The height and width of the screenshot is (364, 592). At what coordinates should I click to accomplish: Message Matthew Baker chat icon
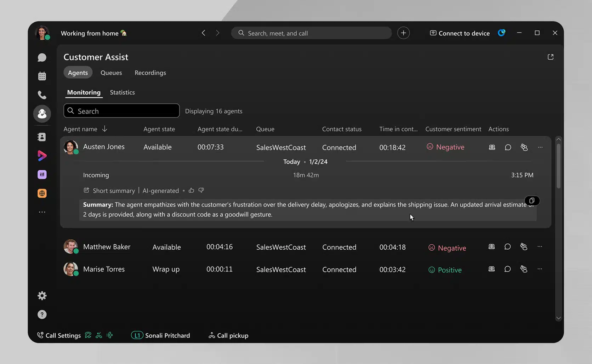(x=507, y=246)
